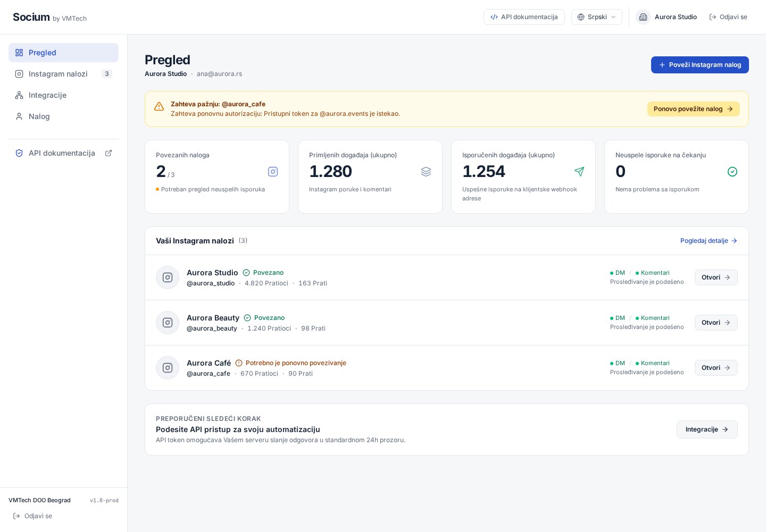Viewport: 766px width, 532px height.
Task: Click the ana@aurora.rs email text
Action: click(219, 74)
